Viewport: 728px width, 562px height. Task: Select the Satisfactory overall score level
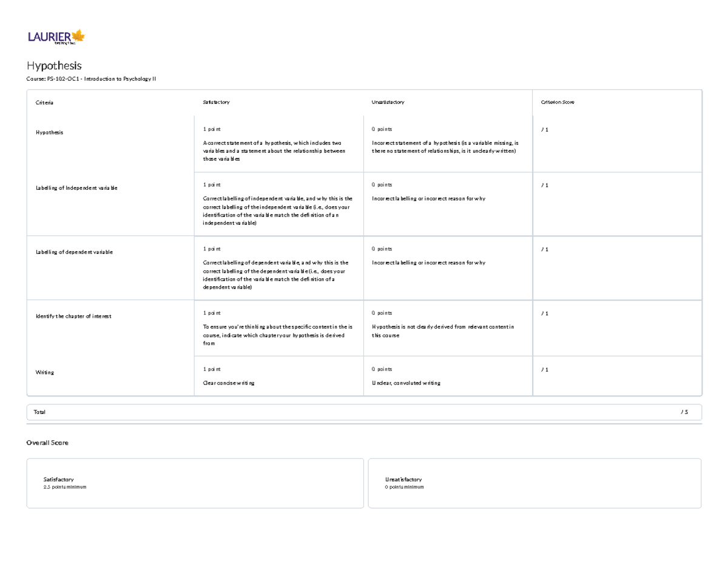pos(195,482)
